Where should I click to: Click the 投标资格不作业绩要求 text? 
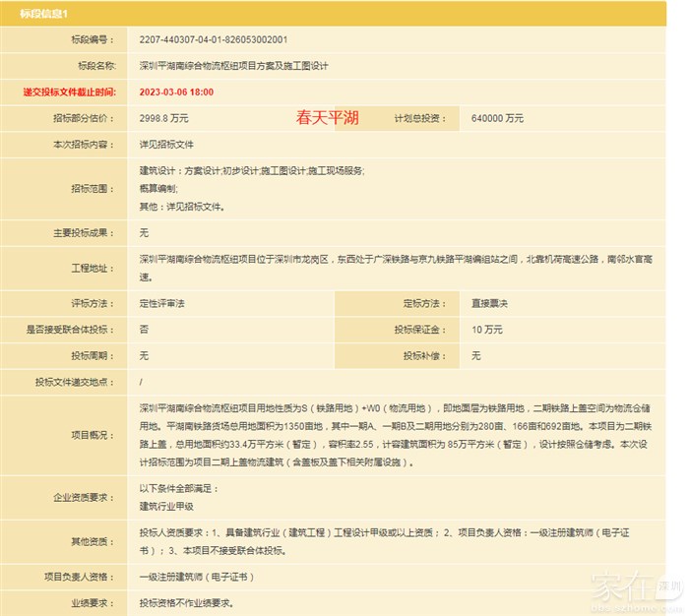pyautogui.click(x=186, y=602)
